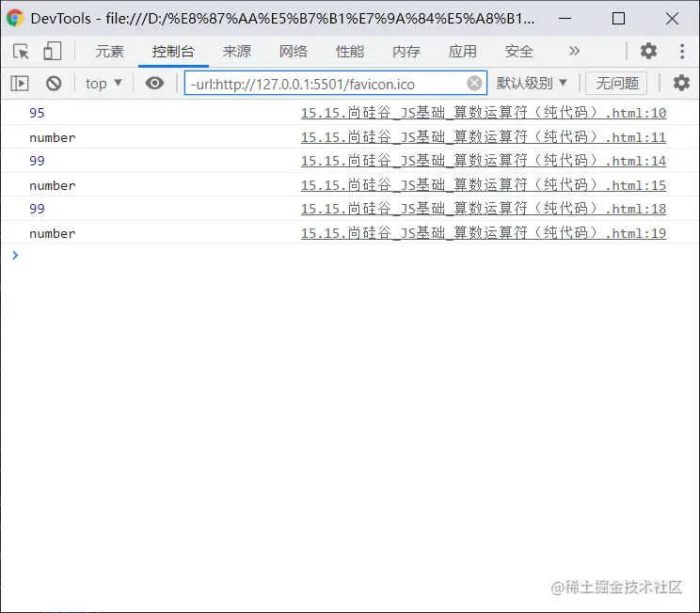Toggle the live expression eye icon
The height and width of the screenshot is (613, 700).
(154, 84)
